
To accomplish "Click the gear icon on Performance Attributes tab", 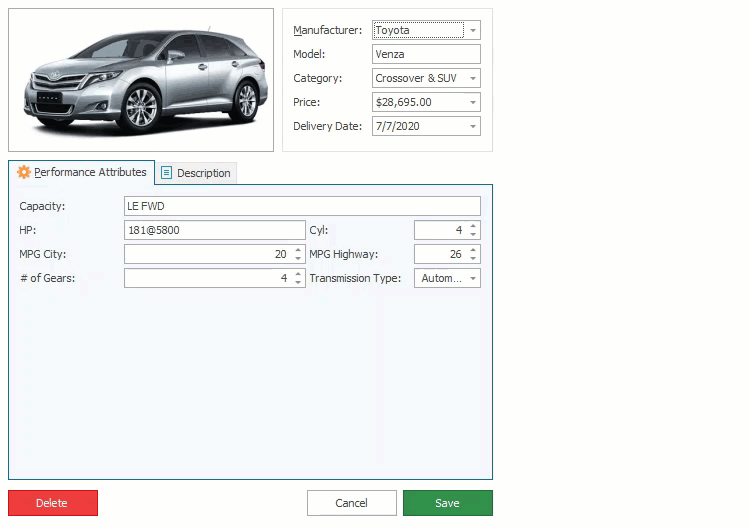I will click(24, 172).
